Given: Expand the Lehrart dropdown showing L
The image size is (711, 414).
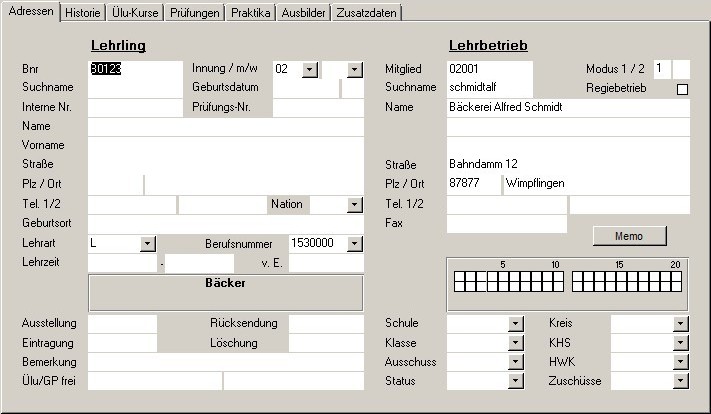Looking at the screenshot, I should [x=148, y=243].
